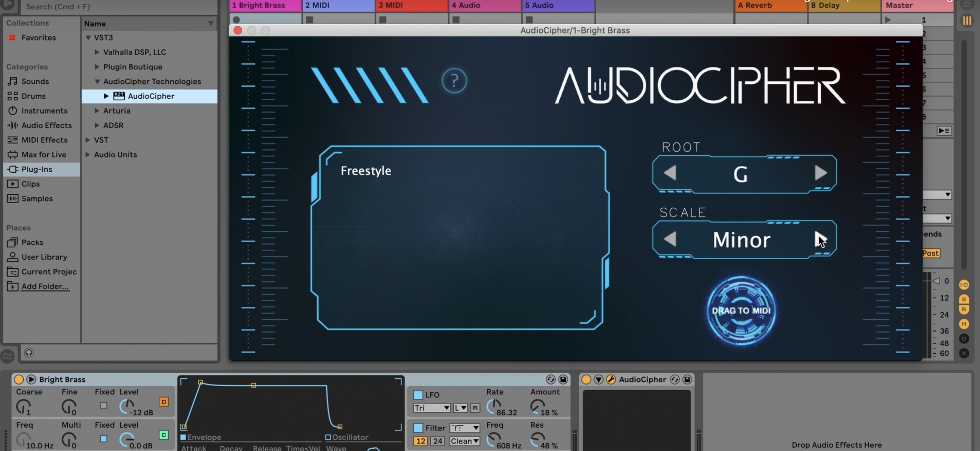Viewport: 980px width, 451px height.
Task: Adjust the LFO Amount knob
Action: click(x=537, y=406)
